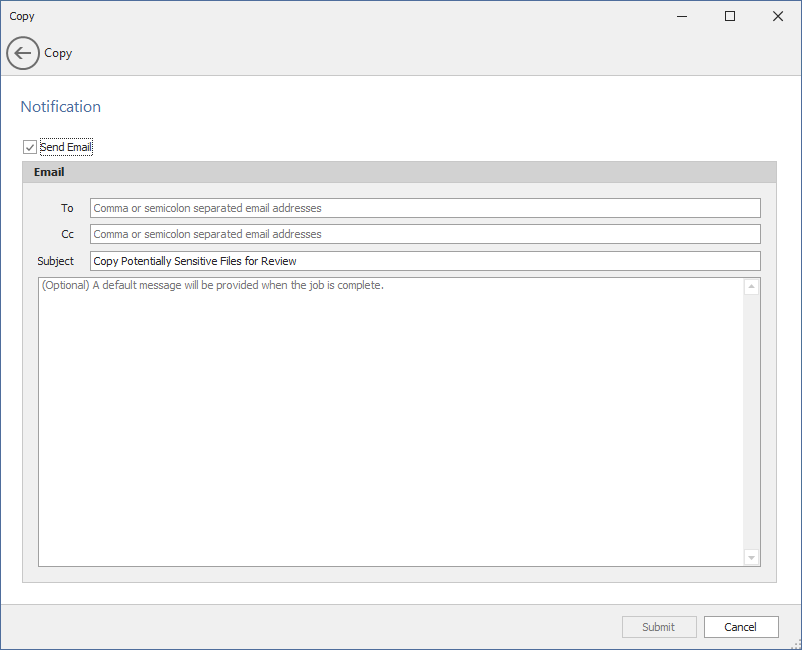Edit the Subject text field
The height and width of the screenshot is (650, 802).
[425, 261]
